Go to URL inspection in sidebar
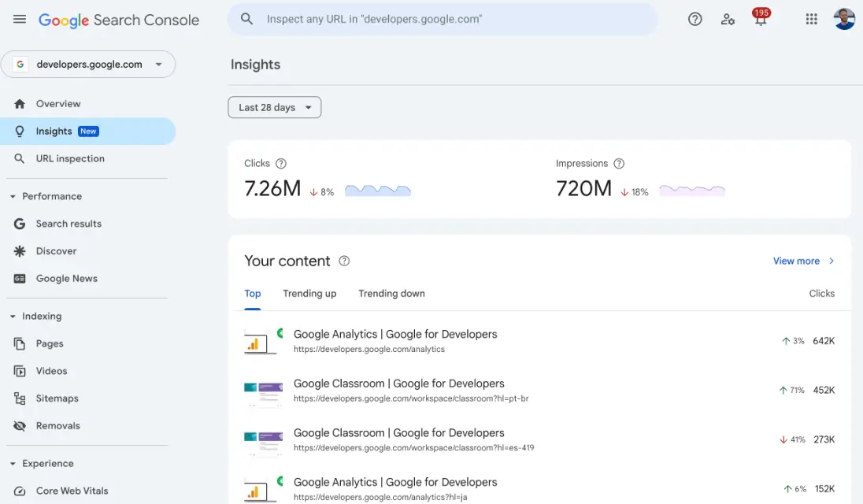Image resolution: width=863 pixels, height=504 pixels. coord(70,159)
